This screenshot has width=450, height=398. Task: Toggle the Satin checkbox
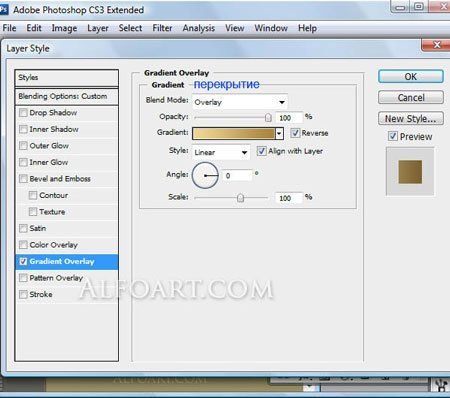pos(23,228)
